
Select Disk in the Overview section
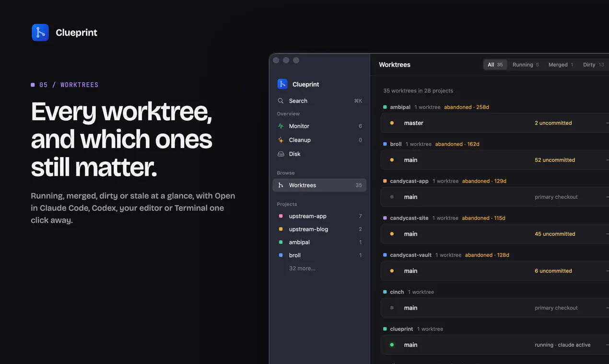(319, 154)
